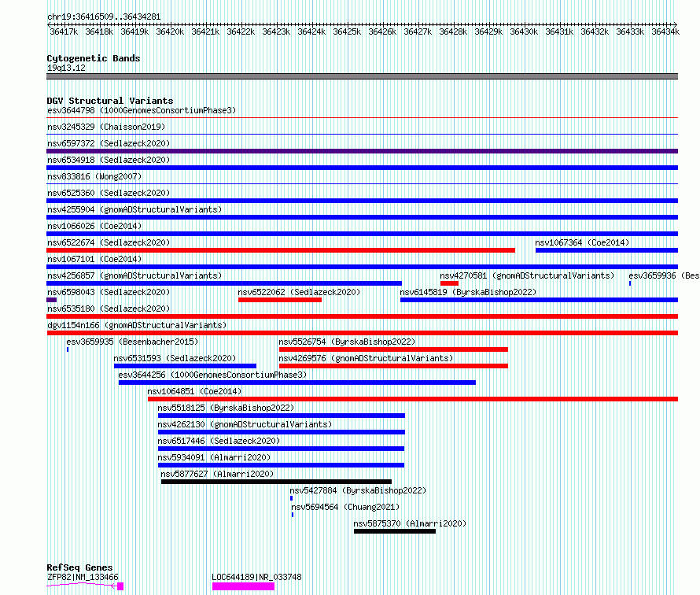
Task: Click nsv5427884 (ByrskaBishop2022) label
Action: 358,490
